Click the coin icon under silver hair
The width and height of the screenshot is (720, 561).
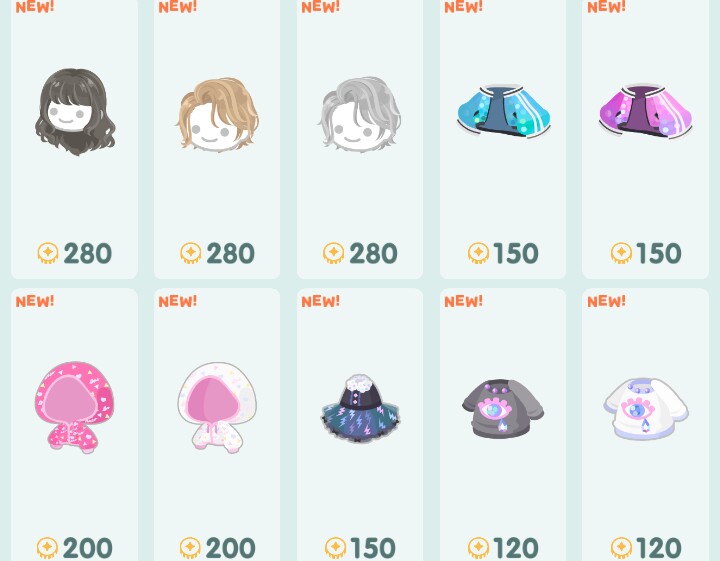(334, 253)
